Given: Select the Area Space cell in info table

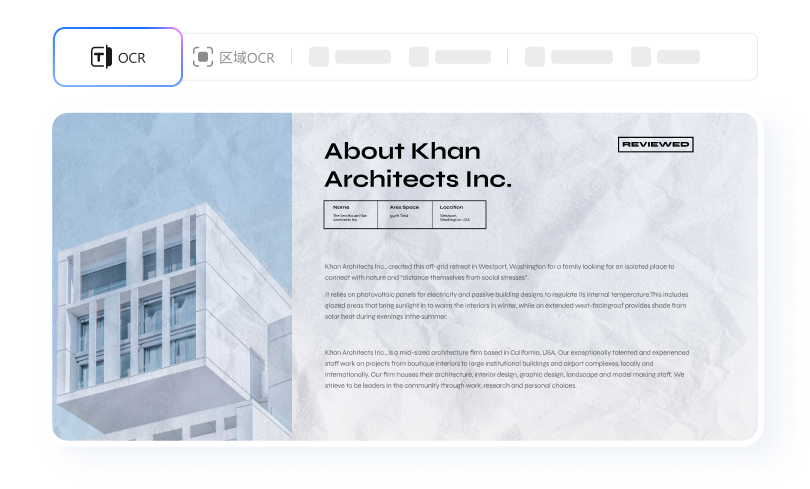Looking at the screenshot, I should pyautogui.click(x=405, y=214).
